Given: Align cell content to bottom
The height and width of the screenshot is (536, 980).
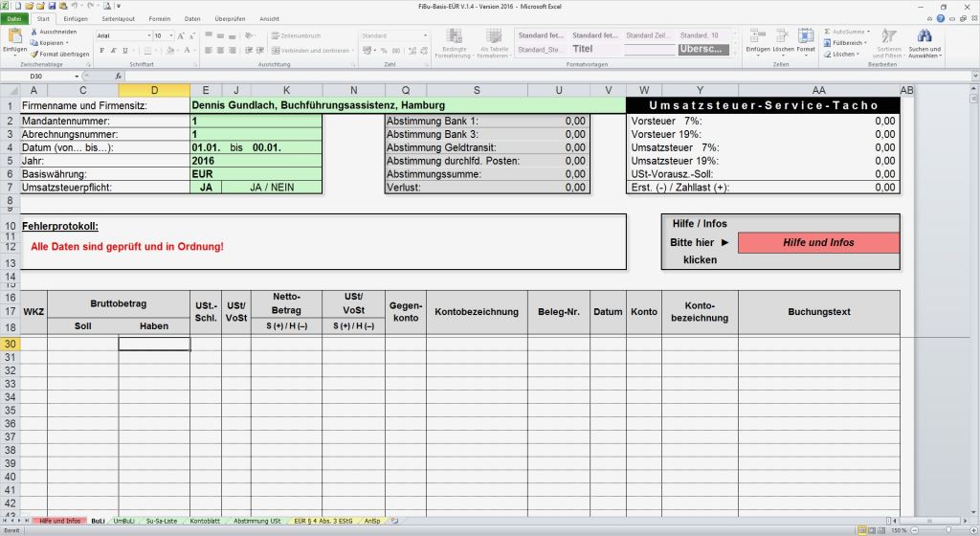Looking at the screenshot, I should pos(233,36).
